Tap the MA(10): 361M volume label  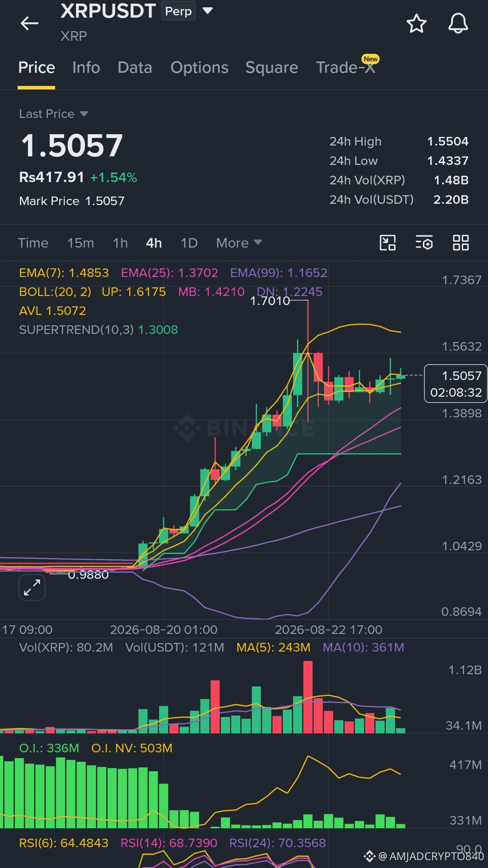[x=363, y=647]
